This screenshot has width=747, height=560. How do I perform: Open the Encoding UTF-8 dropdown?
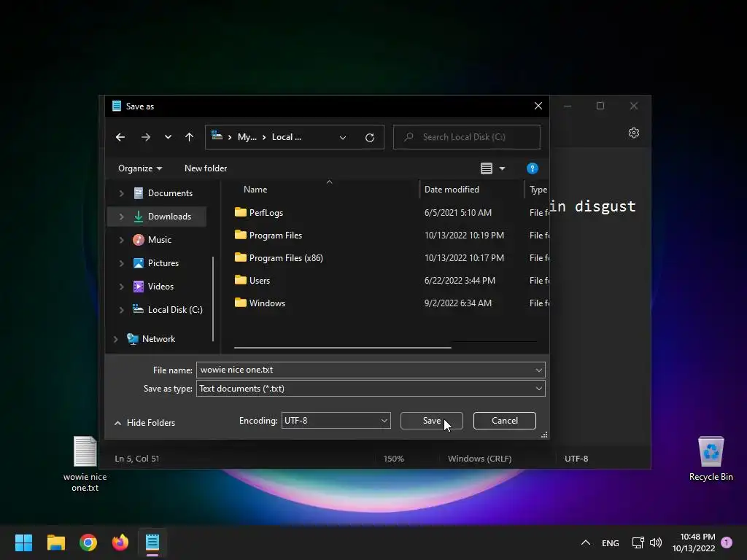336,421
